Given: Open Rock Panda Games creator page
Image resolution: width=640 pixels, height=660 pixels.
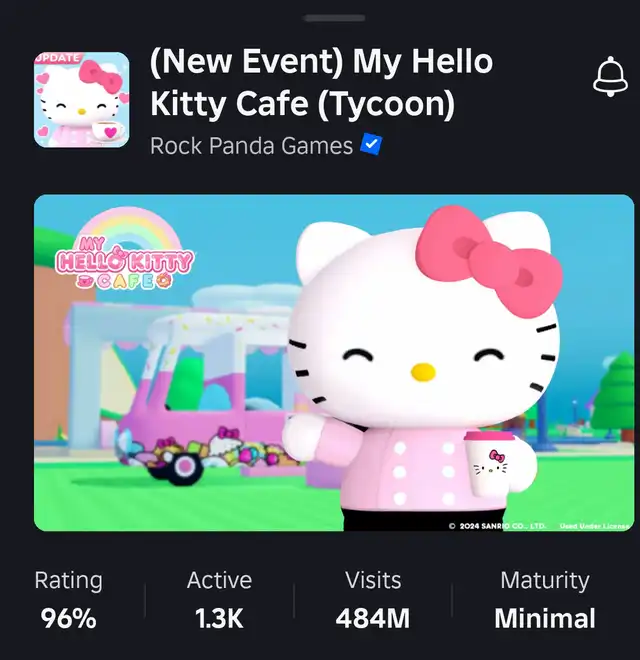Looking at the screenshot, I should (x=251, y=146).
